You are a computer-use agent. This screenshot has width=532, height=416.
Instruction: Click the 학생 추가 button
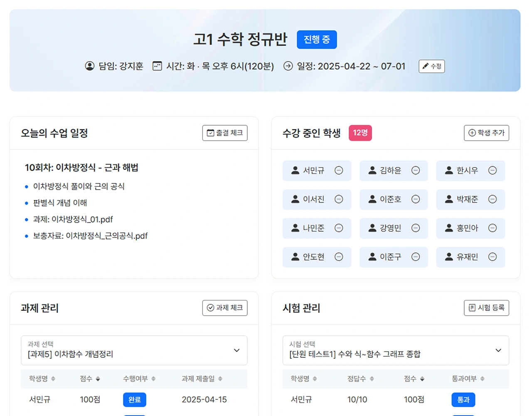[486, 133]
